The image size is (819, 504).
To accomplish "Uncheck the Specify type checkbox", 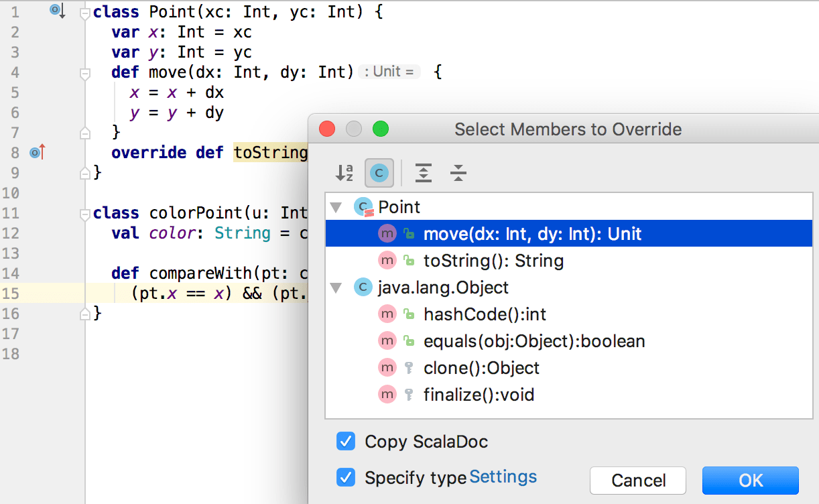I will point(346,477).
